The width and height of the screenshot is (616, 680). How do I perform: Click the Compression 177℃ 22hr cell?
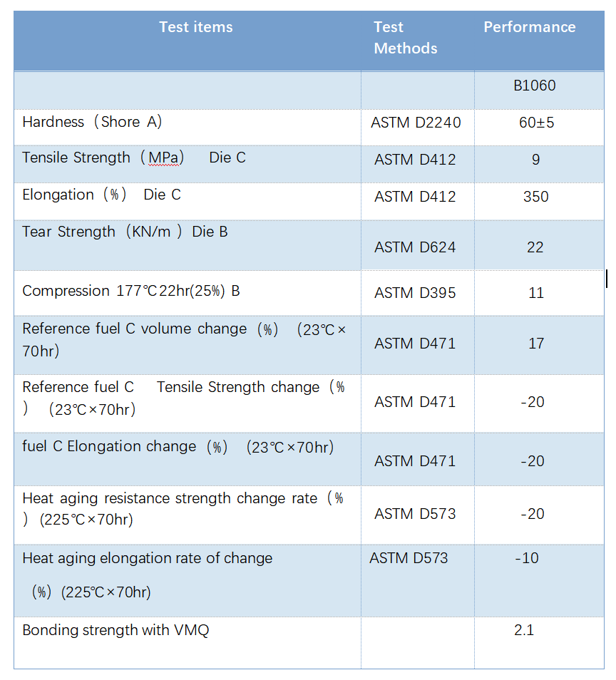tap(131, 291)
